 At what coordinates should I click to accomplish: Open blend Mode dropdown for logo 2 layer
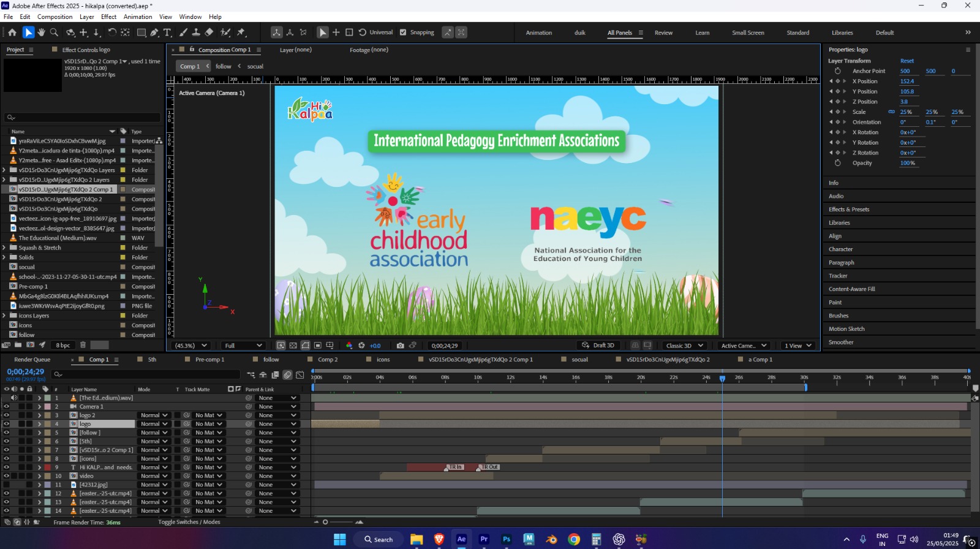click(153, 415)
